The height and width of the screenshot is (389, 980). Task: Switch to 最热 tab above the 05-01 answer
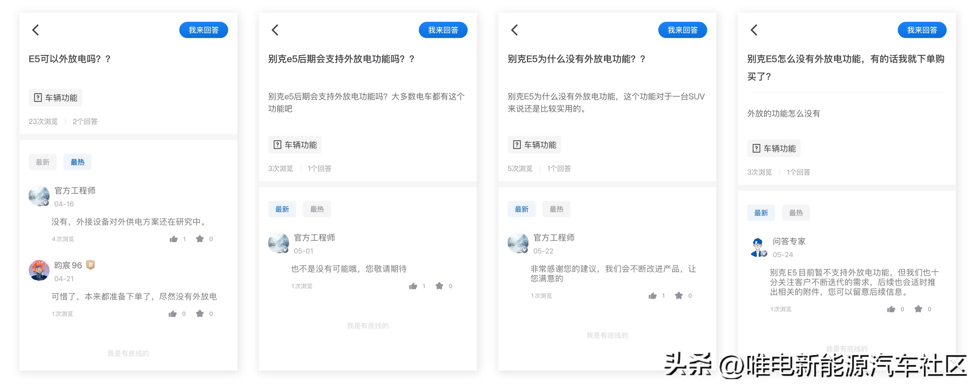pos(317,209)
